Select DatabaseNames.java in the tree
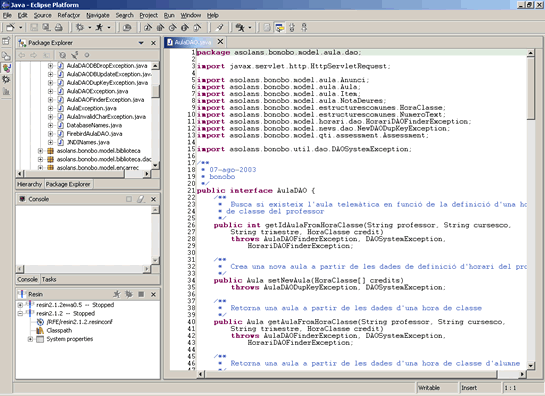This screenshot has width=545, height=396. 94,125
